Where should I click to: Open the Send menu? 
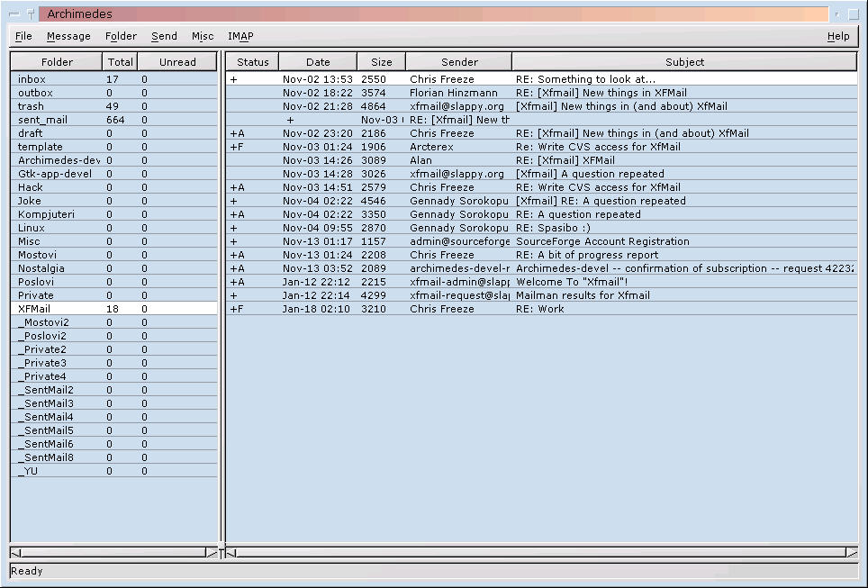point(164,36)
